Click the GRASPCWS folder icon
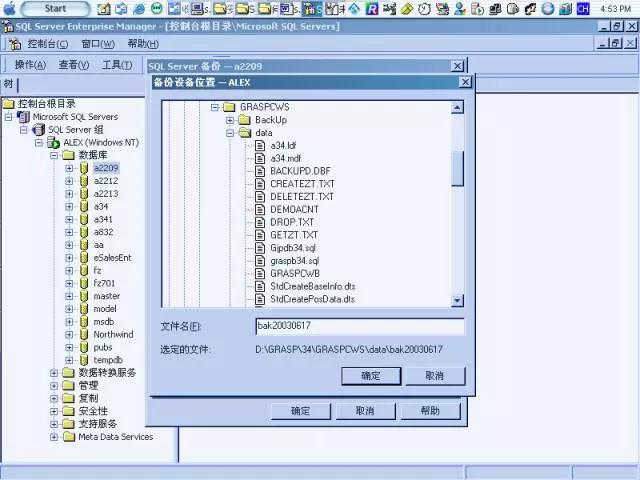 coord(229,107)
